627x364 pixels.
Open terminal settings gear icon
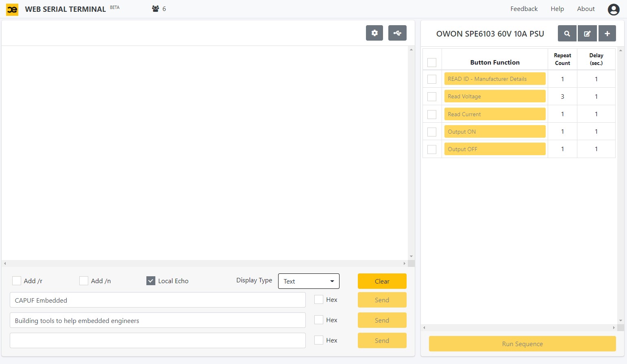374,33
